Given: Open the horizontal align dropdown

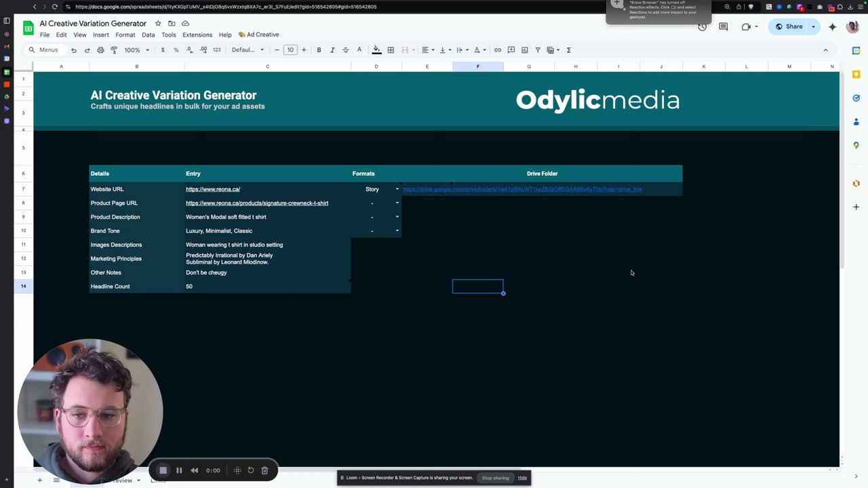Looking at the screenshot, I should [x=427, y=50].
